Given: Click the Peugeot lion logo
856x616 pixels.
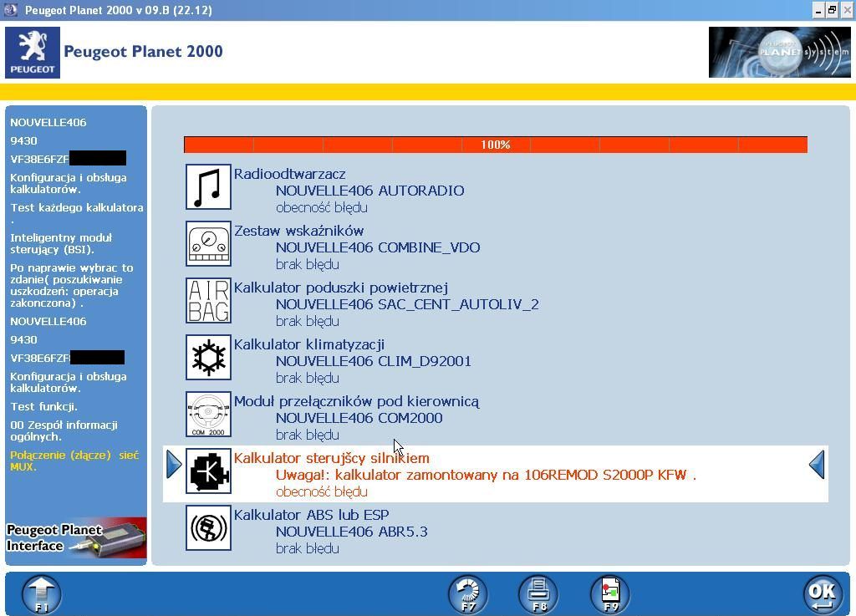Looking at the screenshot, I should 33,52.
